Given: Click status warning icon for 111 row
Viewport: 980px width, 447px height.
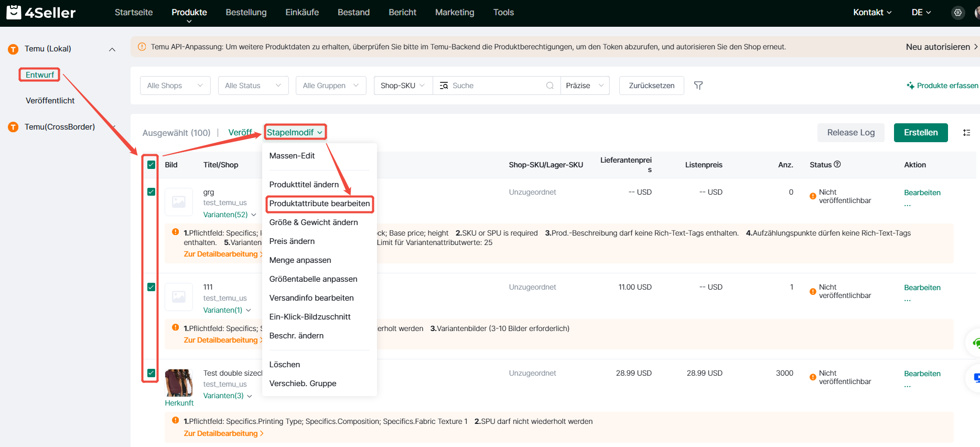Looking at the screenshot, I should click(x=813, y=291).
